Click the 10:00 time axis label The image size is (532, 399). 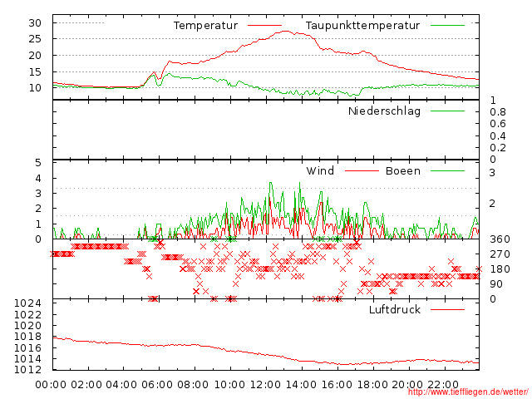click(x=229, y=385)
